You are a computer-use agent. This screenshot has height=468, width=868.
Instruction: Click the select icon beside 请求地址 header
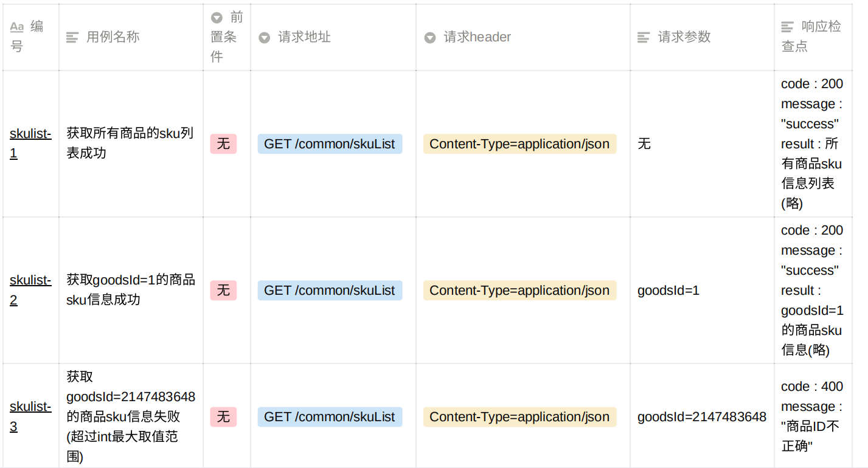coord(264,38)
